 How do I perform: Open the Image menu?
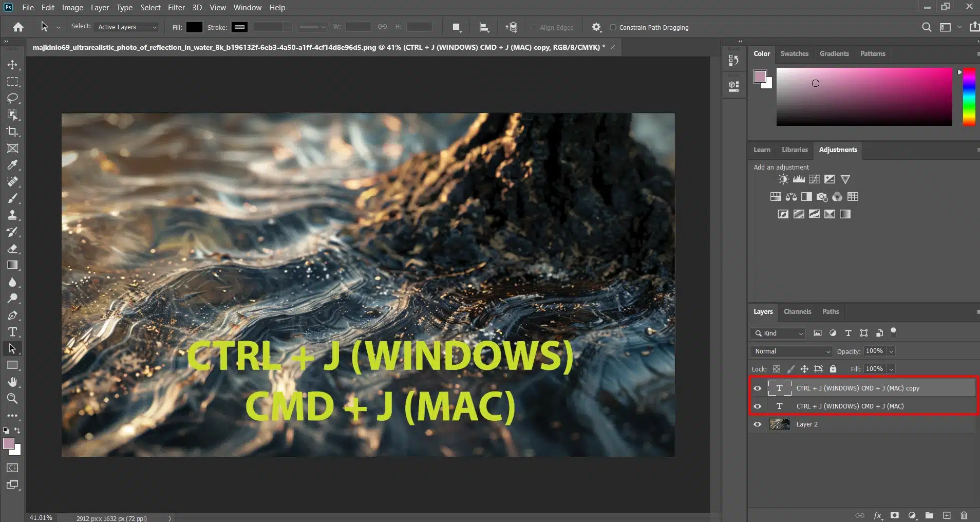[x=72, y=7]
